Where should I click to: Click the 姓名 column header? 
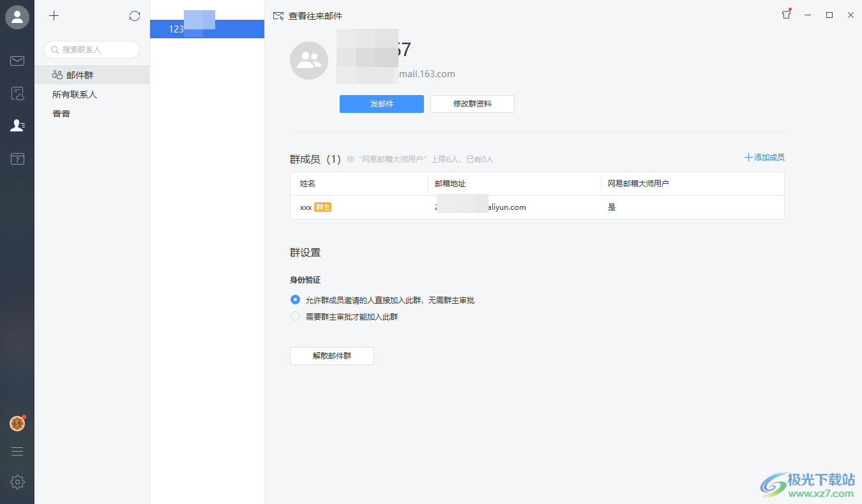(x=308, y=184)
